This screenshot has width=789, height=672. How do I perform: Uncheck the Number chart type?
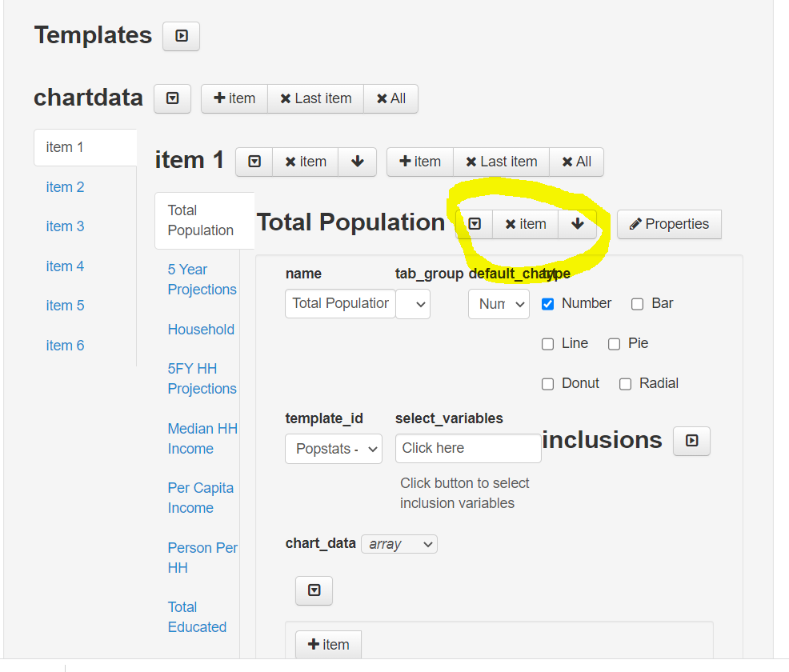[x=547, y=303]
